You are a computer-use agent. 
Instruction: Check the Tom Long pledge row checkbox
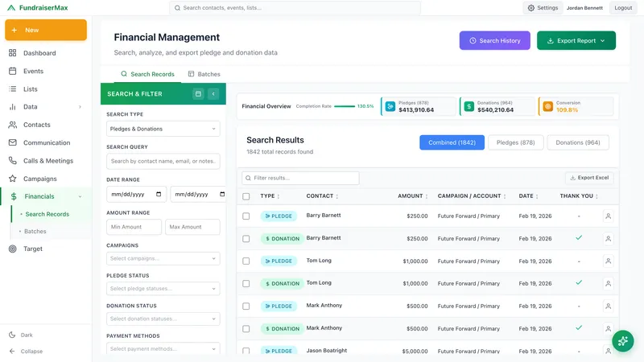(246, 261)
